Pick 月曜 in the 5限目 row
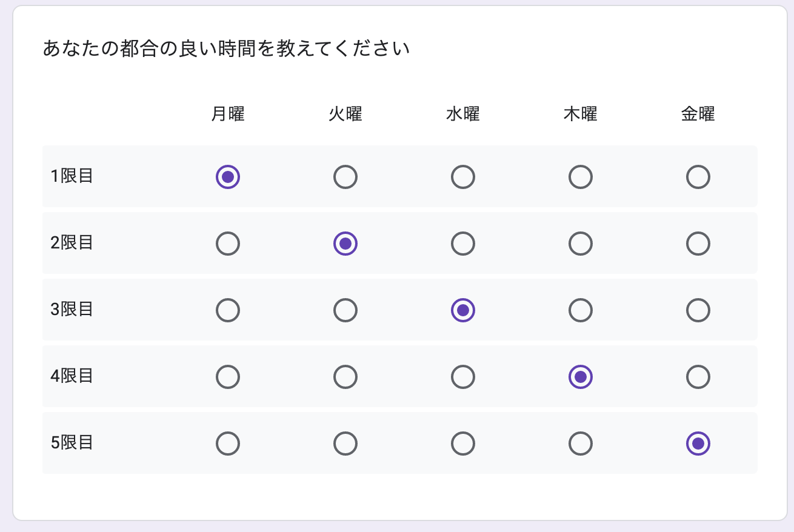Image resolution: width=794 pixels, height=532 pixels. (x=228, y=444)
